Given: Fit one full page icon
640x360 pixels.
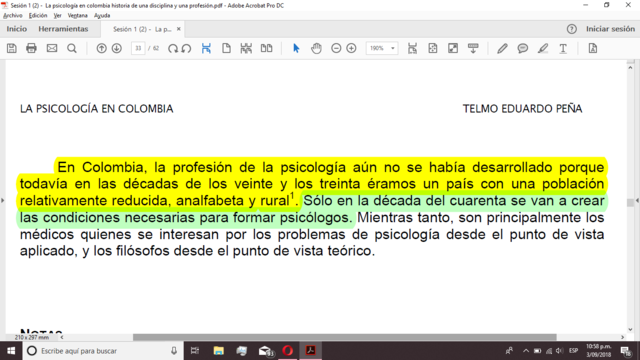Looking at the screenshot, I should coord(433,48).
